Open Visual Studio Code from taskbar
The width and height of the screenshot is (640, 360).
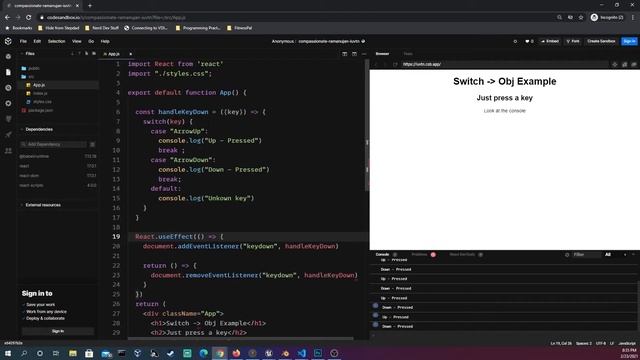tap(302, 353)
